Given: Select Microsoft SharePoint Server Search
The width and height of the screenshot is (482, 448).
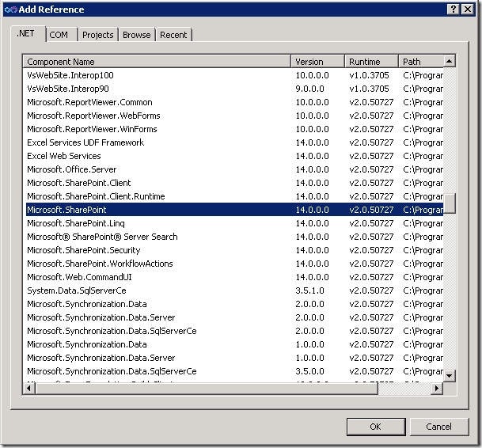Looking at the screenshot, I should (x=234, y=237).
